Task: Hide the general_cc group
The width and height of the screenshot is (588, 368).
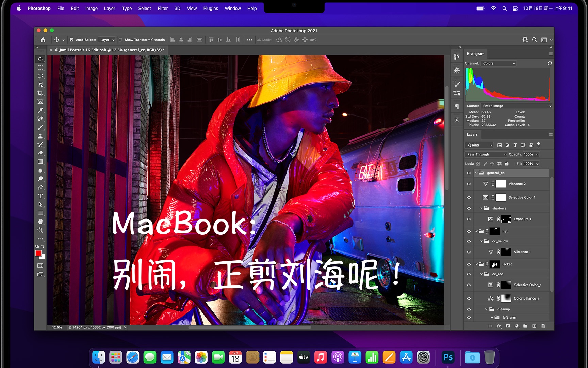Action: pyautogui.click(x=469, y=173)
